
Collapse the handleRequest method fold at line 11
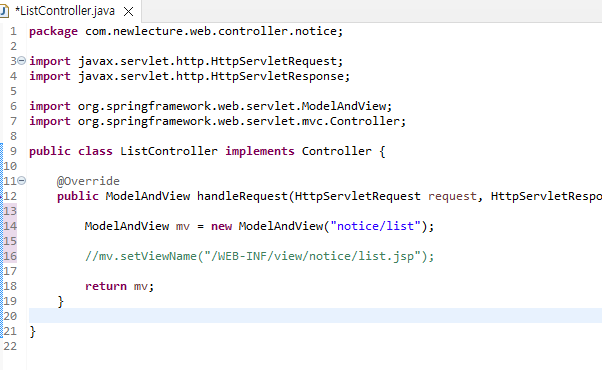coord(22,180)
